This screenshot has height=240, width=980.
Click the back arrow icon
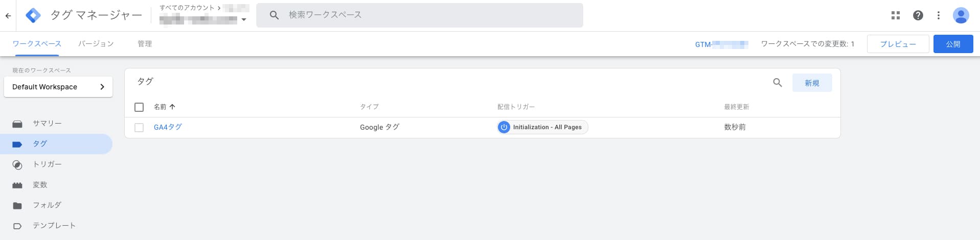pos(8,16)
